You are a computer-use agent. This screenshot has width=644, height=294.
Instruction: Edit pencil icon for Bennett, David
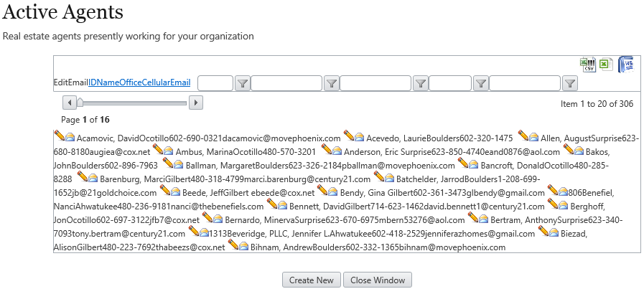[272, 203]
